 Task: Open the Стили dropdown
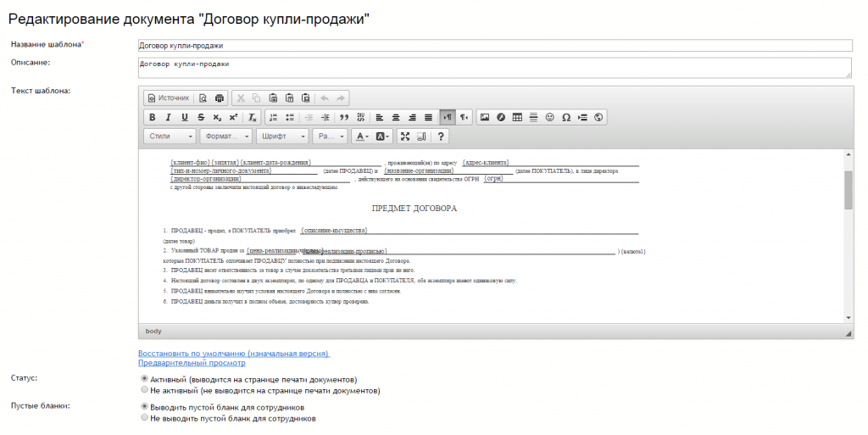(x=170, y=136)
